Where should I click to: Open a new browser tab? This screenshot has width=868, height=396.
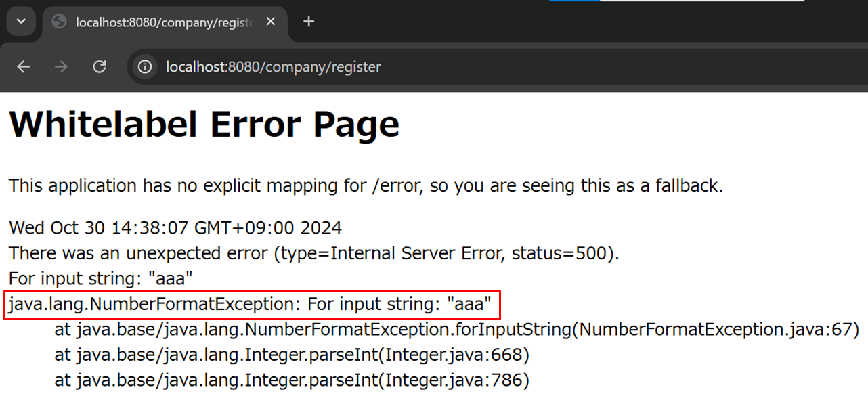point(309,22)
